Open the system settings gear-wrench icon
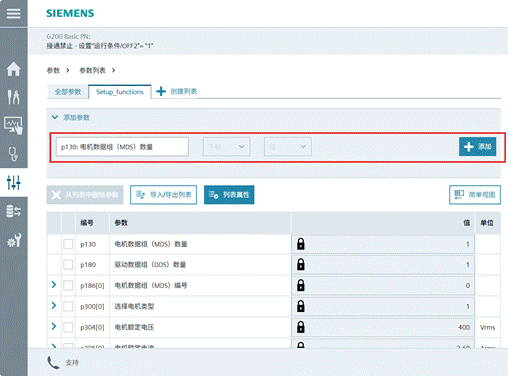The height and width of the screenshot is (376, 508). coord(14,240)
